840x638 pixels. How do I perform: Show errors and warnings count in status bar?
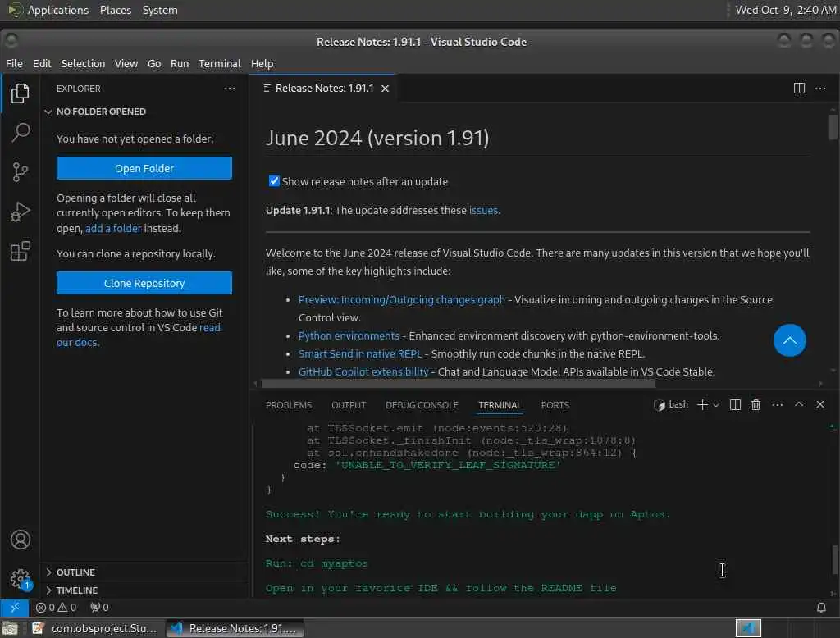pos(56,608)
